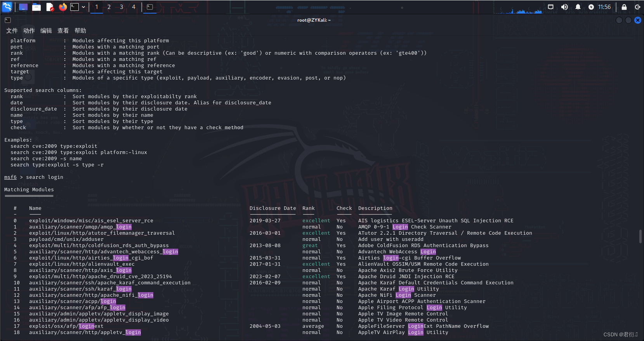Launch the text editor panel icon
This screenshot has height=341, width=644.
pyautogui.click(x=50, y=7)
